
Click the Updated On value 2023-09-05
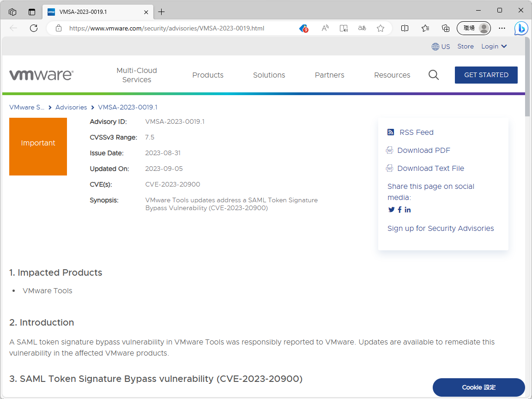tap(164, 169)
